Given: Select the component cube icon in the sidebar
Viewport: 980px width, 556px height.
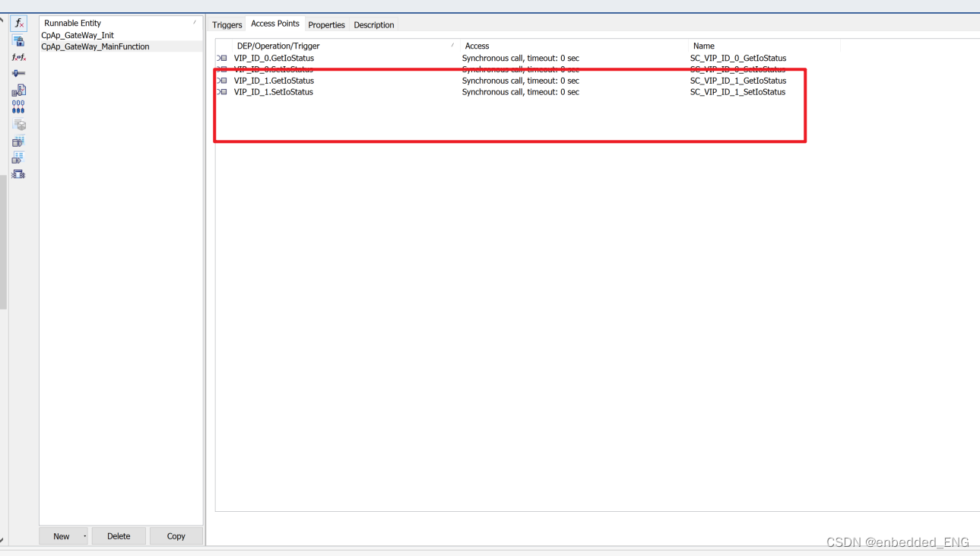Looking at the screenshot, I should click(17, 124).
